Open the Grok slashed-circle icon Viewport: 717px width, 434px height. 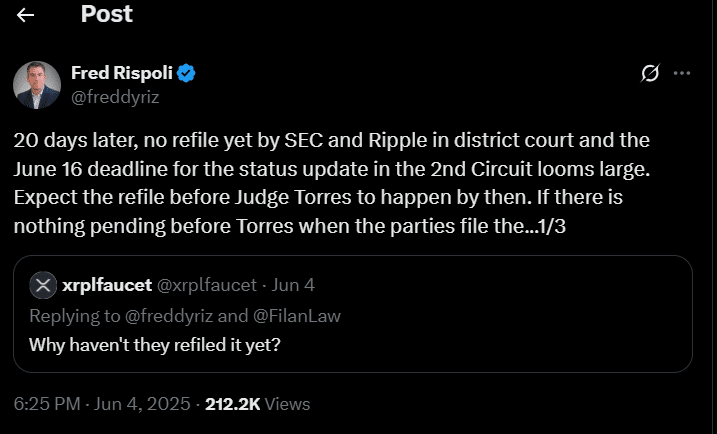(649, 73)
